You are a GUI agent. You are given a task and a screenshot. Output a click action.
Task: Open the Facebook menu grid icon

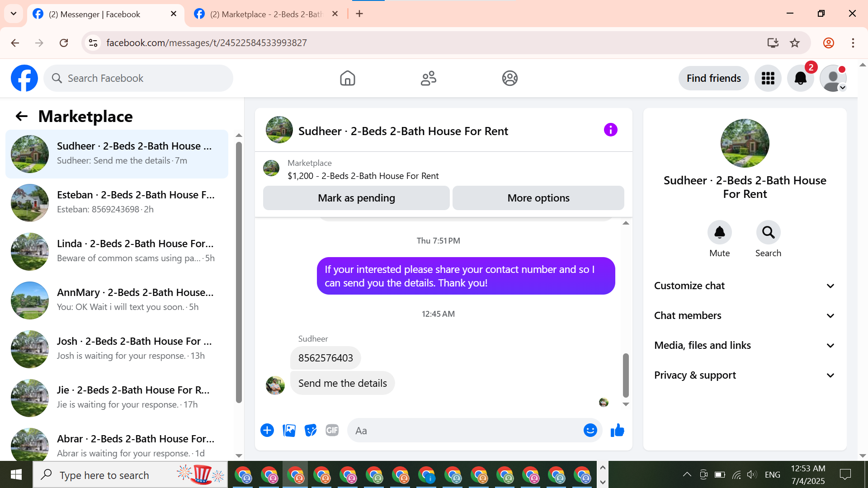pyautogui.click(x=768, y=79)
